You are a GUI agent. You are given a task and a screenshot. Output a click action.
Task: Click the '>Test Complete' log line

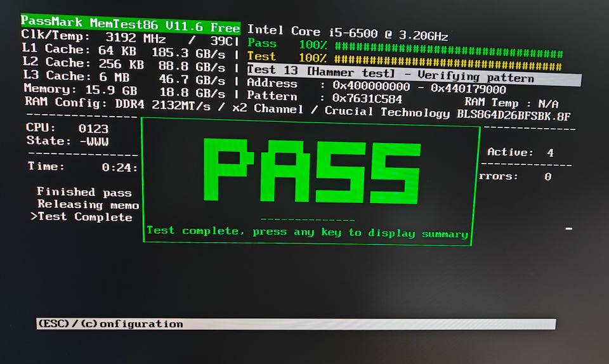coord(82,216)
